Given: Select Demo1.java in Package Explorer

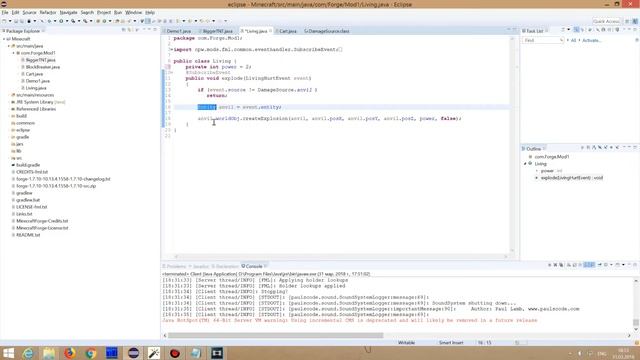Looking at the screenshot, I should click(38, 81).
